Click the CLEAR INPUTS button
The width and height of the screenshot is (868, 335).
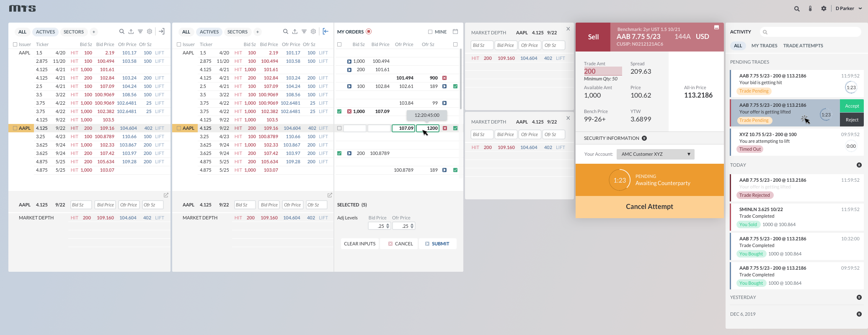click(360, 244)
